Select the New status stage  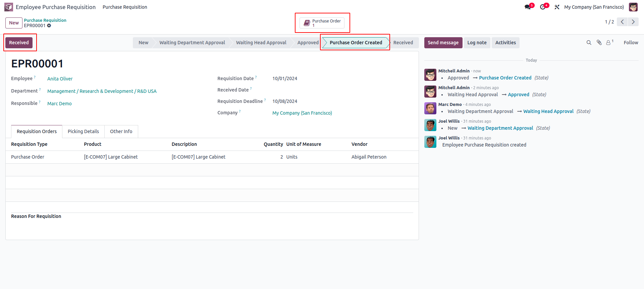pos(143,43)
